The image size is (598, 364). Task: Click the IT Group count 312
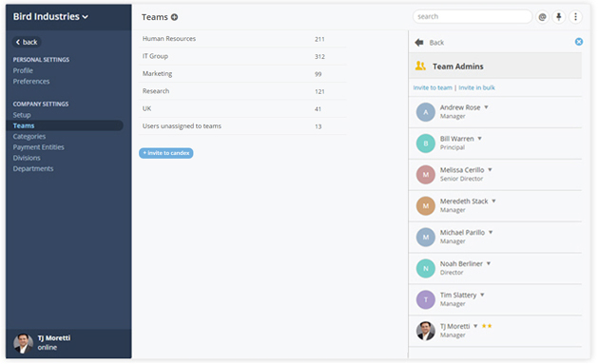[319, 57]
